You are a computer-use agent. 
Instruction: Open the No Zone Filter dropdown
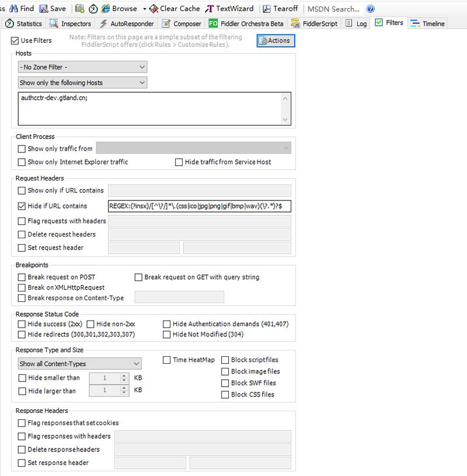click(82, 67)
